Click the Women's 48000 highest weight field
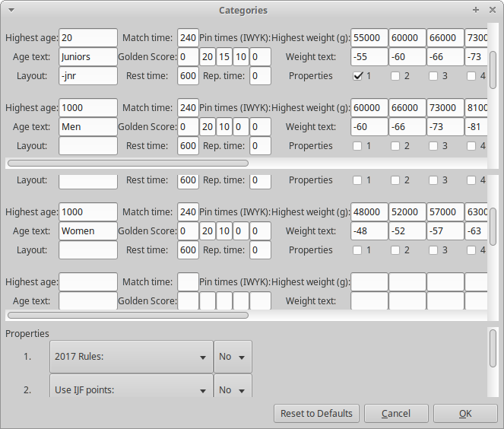Screen dimensions: 504x429 369,212
